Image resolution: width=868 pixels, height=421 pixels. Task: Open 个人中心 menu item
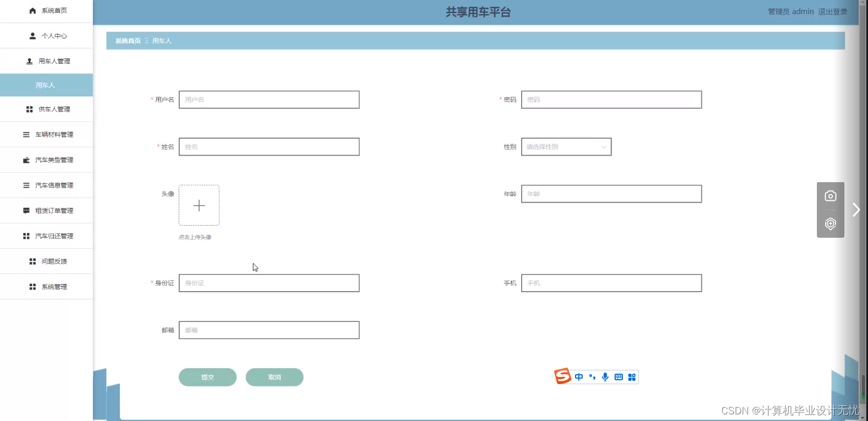tap(46, 36)
